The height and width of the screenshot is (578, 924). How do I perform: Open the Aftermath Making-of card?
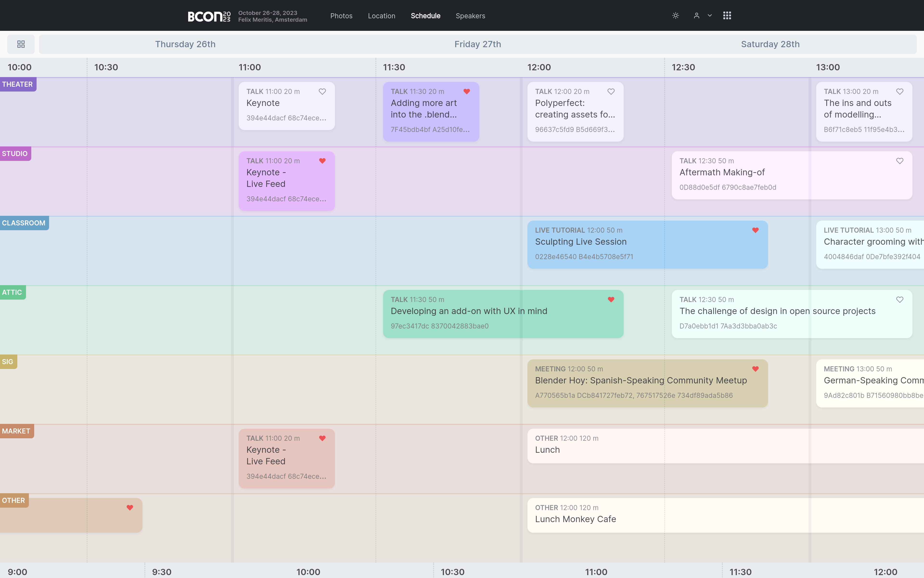point(792,176)
